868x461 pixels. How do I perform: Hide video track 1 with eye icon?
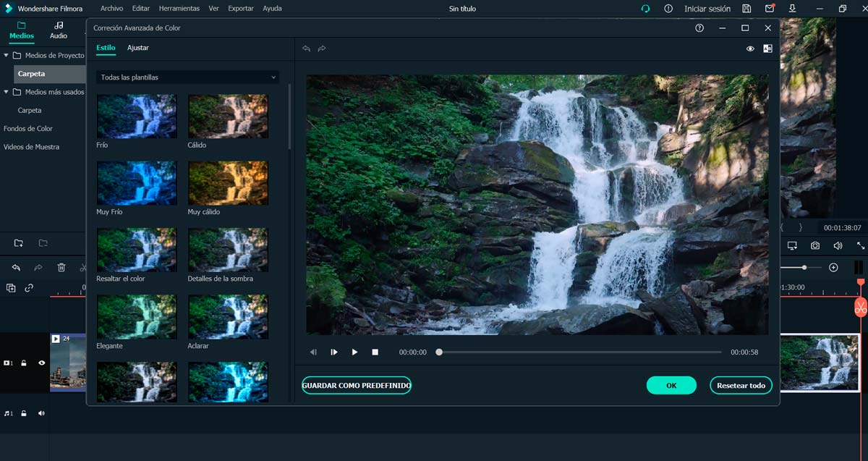41,363
